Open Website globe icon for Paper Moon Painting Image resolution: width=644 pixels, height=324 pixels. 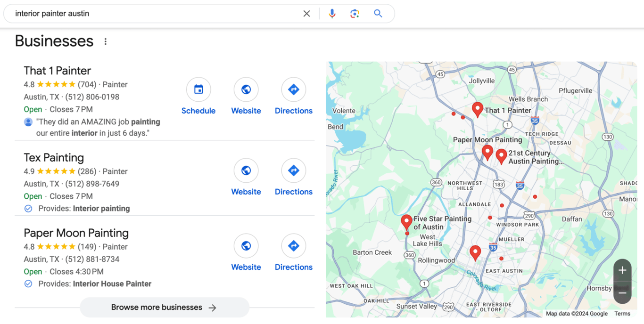[246, 246]
